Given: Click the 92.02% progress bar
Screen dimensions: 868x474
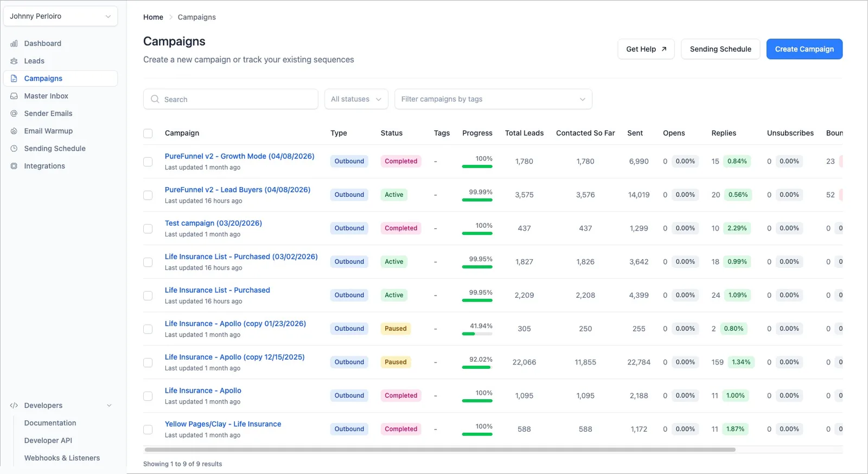Looking at the screenshot, I should click(x=477, y=368).
